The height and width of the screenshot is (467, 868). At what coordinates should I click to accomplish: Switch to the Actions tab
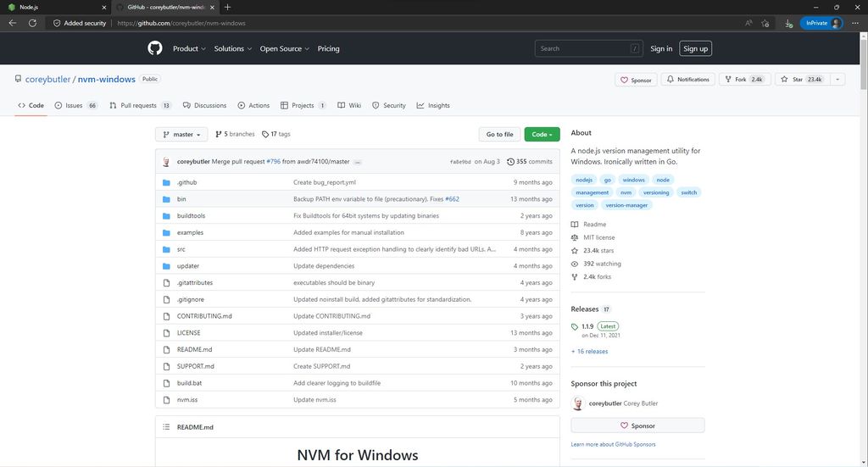pyautogui.click(x=253, y=105)
